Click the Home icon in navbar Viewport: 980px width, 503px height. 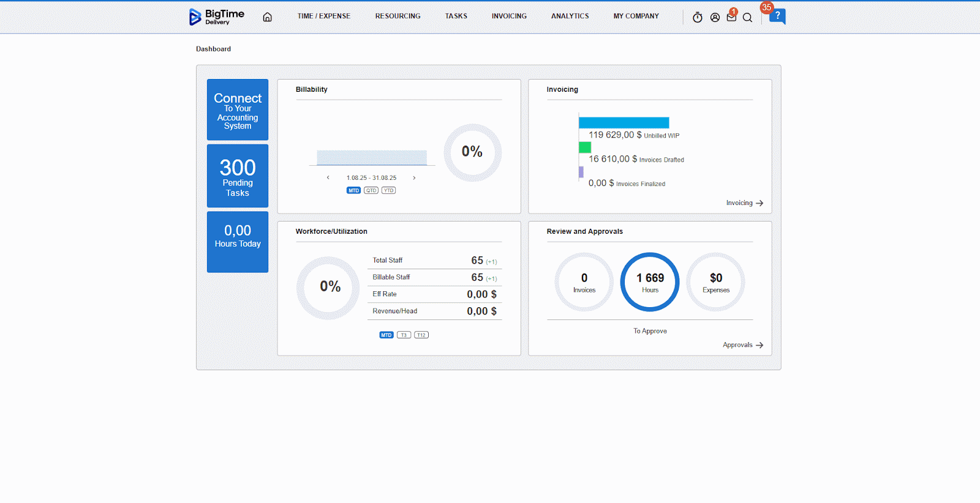click(x=267, y=17)
